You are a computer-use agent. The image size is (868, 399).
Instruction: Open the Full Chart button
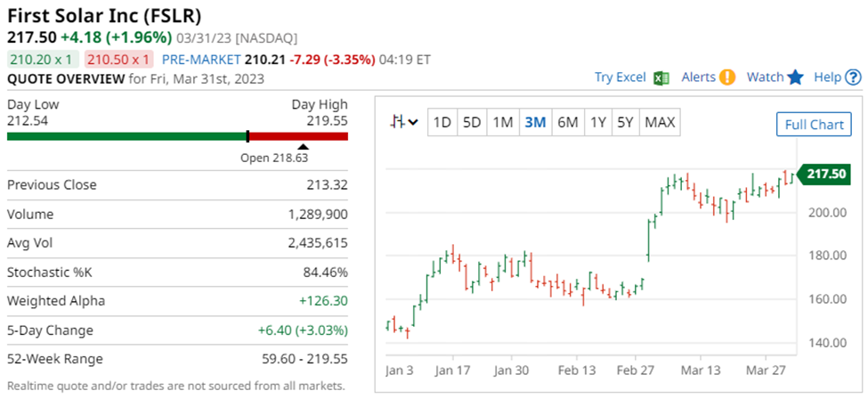pos(814,125)
